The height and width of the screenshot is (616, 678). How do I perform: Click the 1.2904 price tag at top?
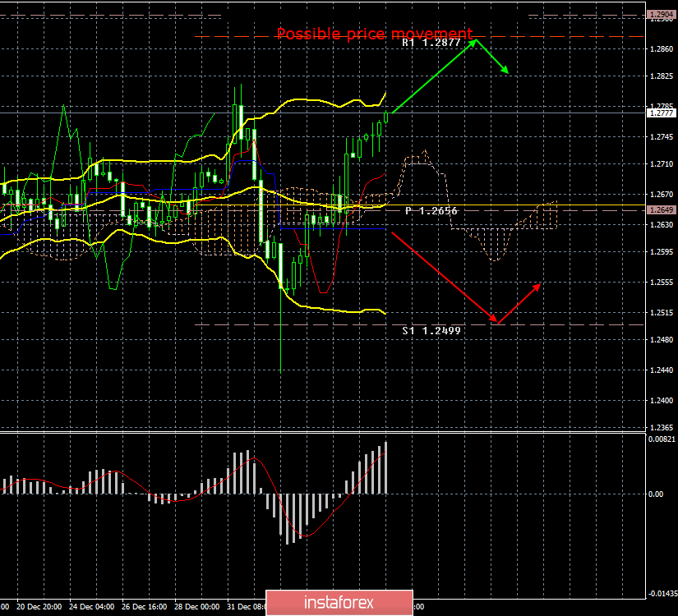point(661,15)
